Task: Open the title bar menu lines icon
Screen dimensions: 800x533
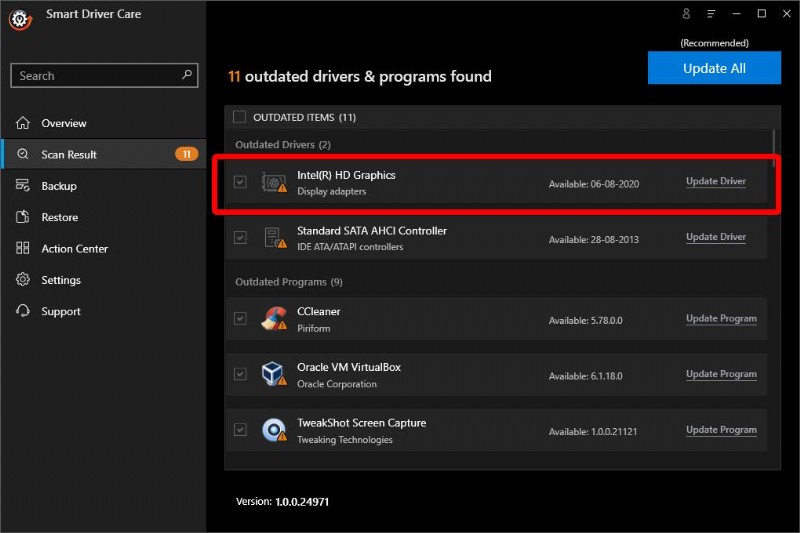Action: click(711, 14)
